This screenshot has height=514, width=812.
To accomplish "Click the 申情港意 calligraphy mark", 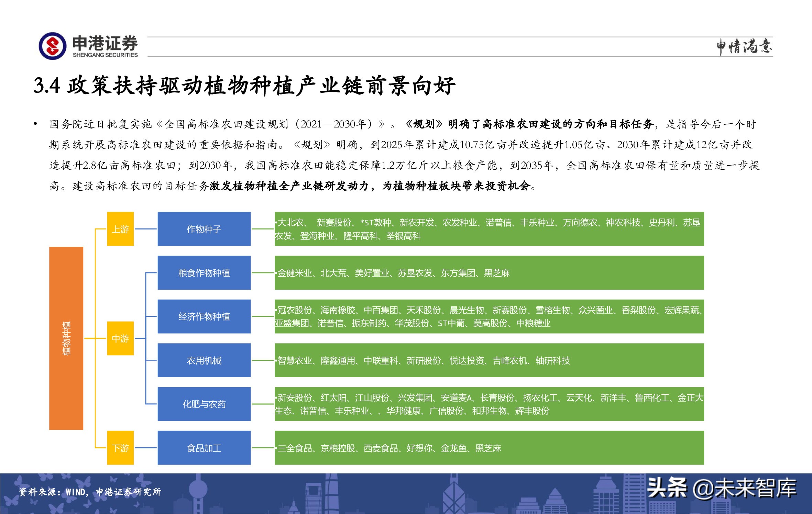I will click(744, 46).
